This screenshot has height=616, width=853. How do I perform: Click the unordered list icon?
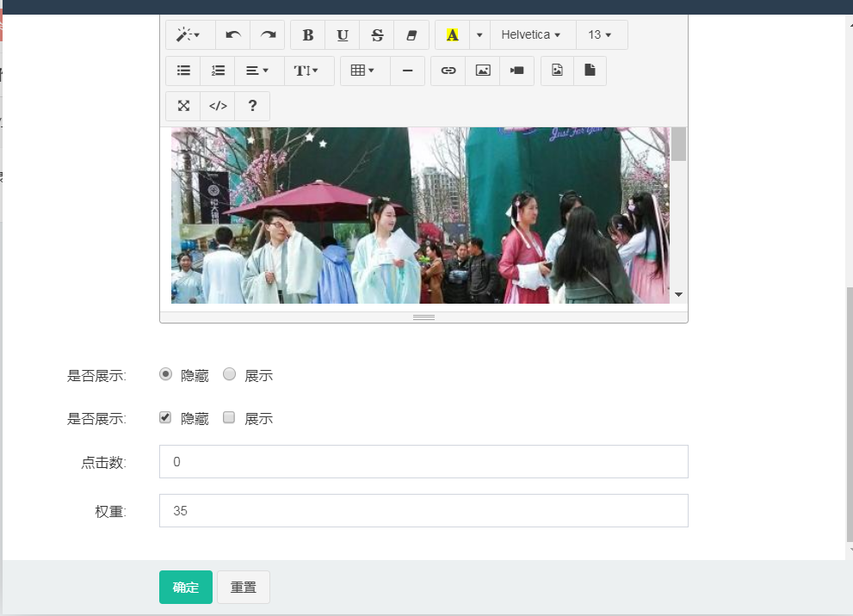point(182,71)
